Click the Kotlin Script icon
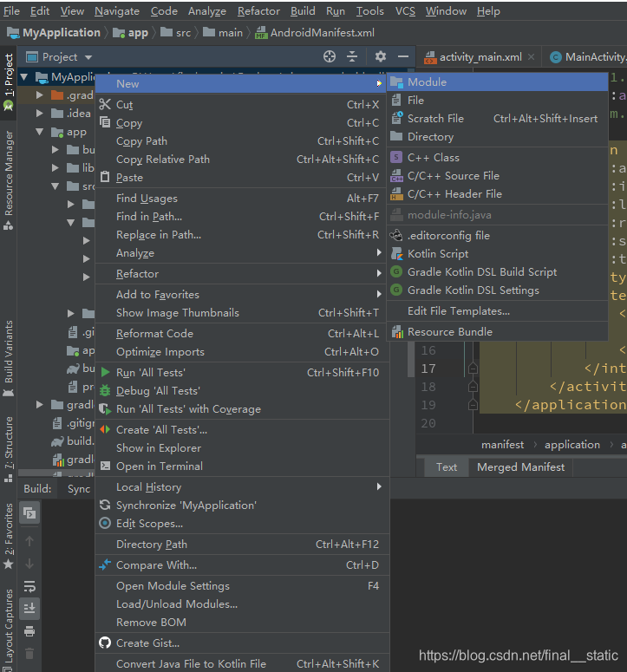 397,253
